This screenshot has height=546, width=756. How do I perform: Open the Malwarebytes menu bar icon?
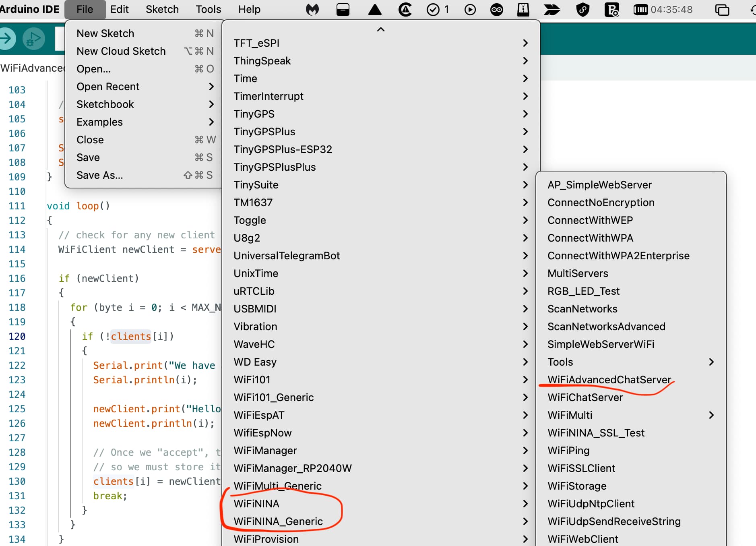click(x=312, y=9)
